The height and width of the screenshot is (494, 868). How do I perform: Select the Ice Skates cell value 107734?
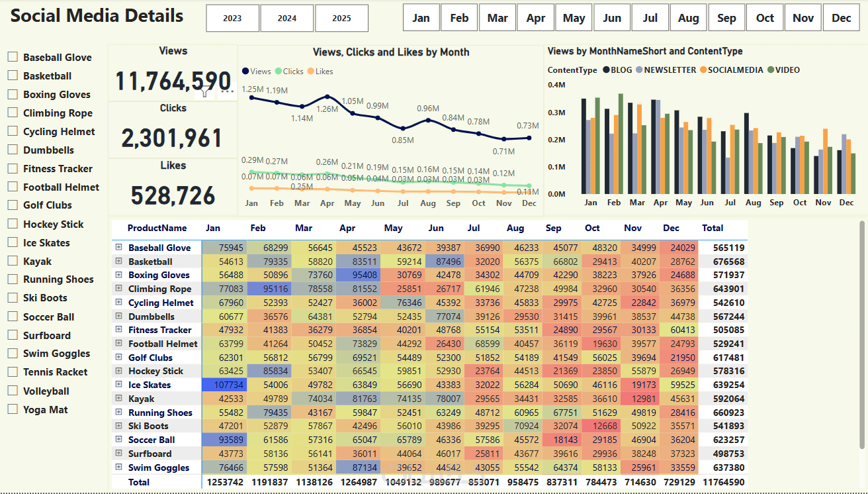pos(224,385)
